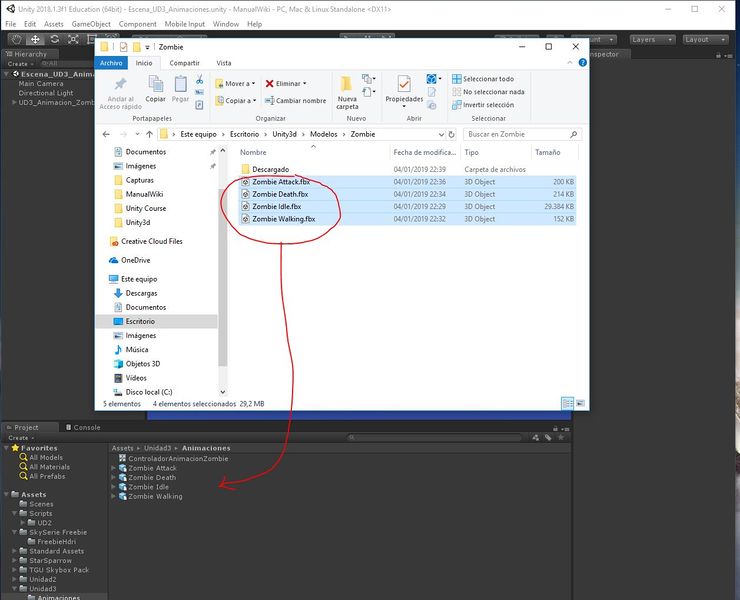Switch to large icons view in Explorer status bar

point(580,403)
